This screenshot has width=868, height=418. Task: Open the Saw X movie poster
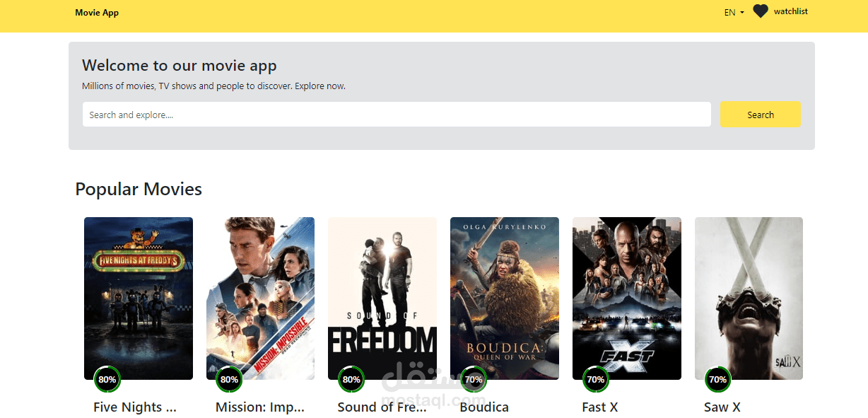tap(749, 298)
